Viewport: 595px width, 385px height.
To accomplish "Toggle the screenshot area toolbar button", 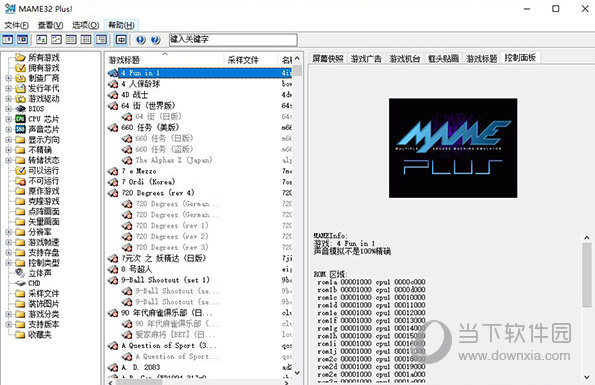I will click(x=22, y=39).
